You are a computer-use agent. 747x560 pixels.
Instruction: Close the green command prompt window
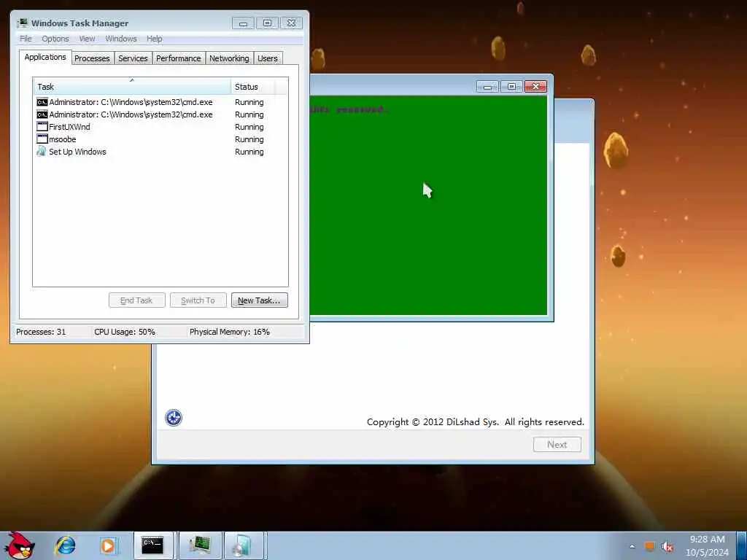pos(535,87)
